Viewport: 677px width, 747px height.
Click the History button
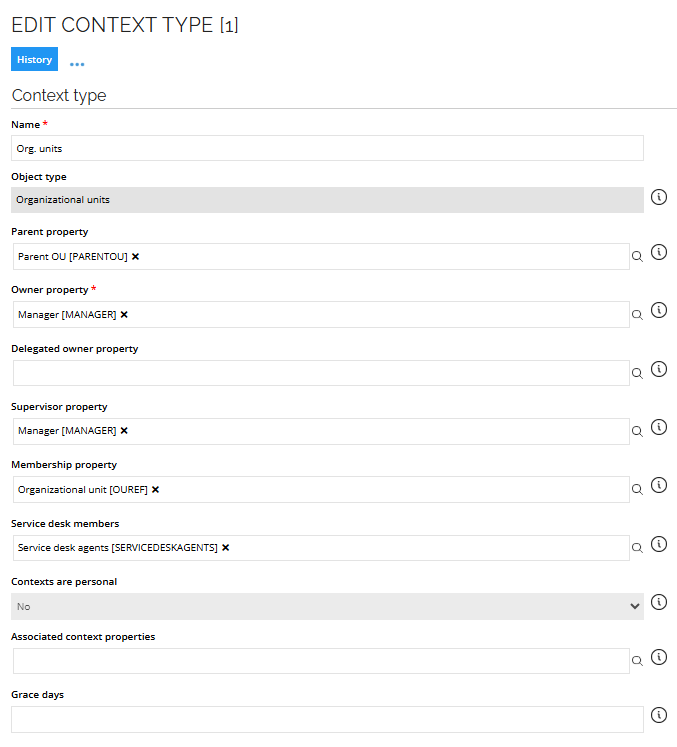[x=34, y=59]
